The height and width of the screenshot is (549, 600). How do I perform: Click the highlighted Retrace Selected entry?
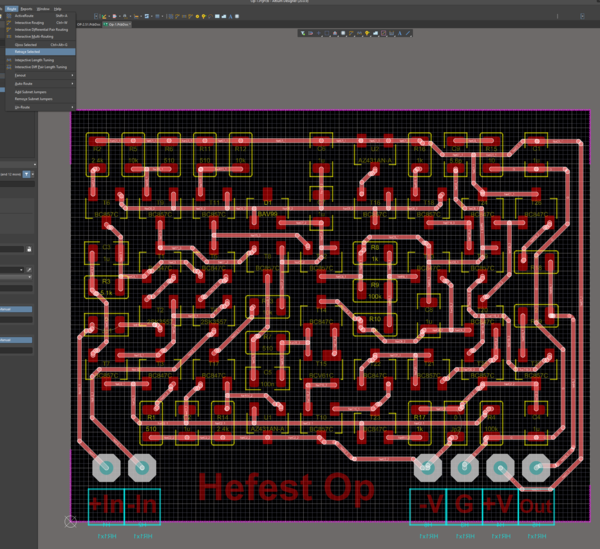tap(41, 52)
